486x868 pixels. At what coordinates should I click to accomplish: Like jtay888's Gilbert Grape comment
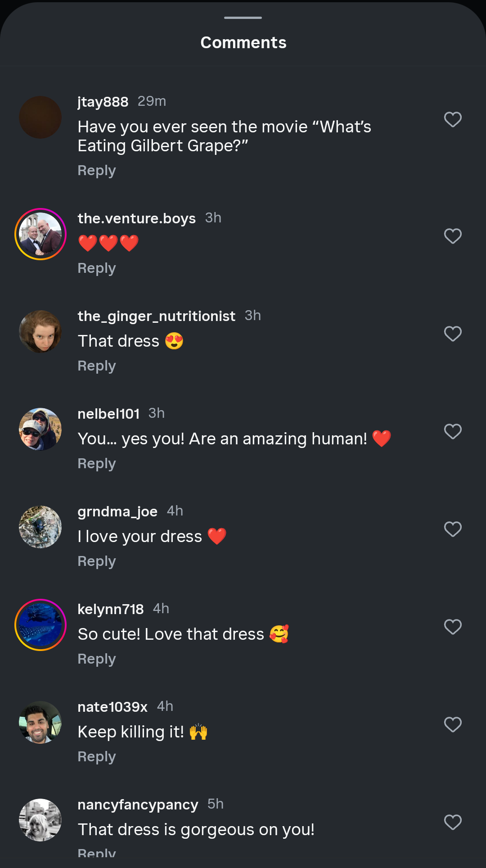(x=453, y=119)
